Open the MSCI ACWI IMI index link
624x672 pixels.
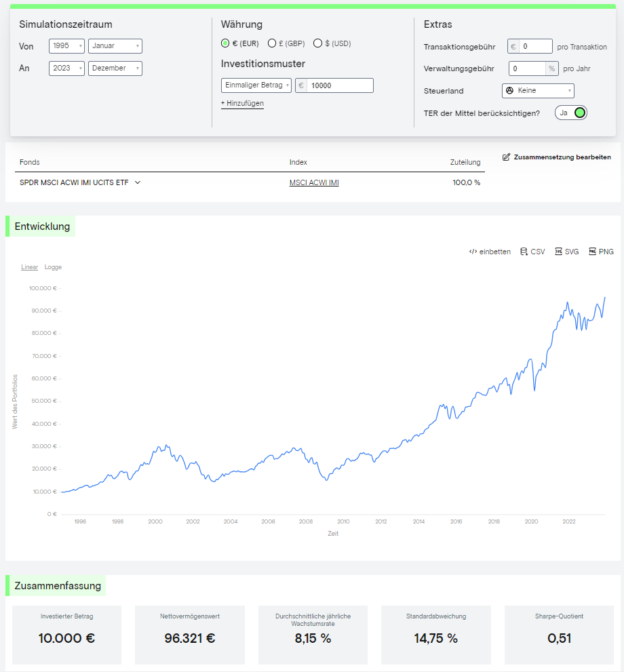click(x=314, y=182)
